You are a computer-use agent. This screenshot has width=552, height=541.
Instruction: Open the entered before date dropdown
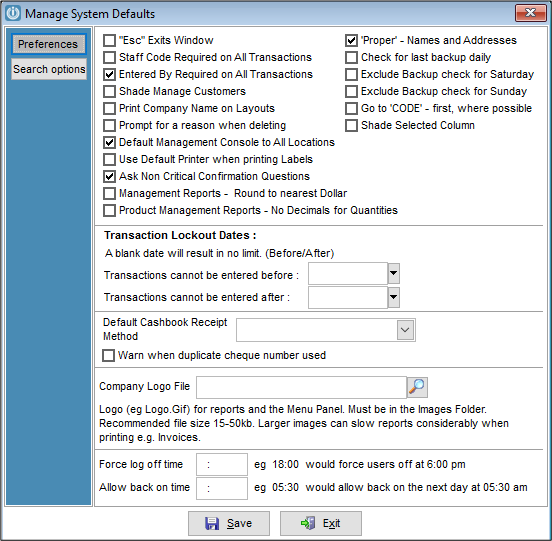394,273
